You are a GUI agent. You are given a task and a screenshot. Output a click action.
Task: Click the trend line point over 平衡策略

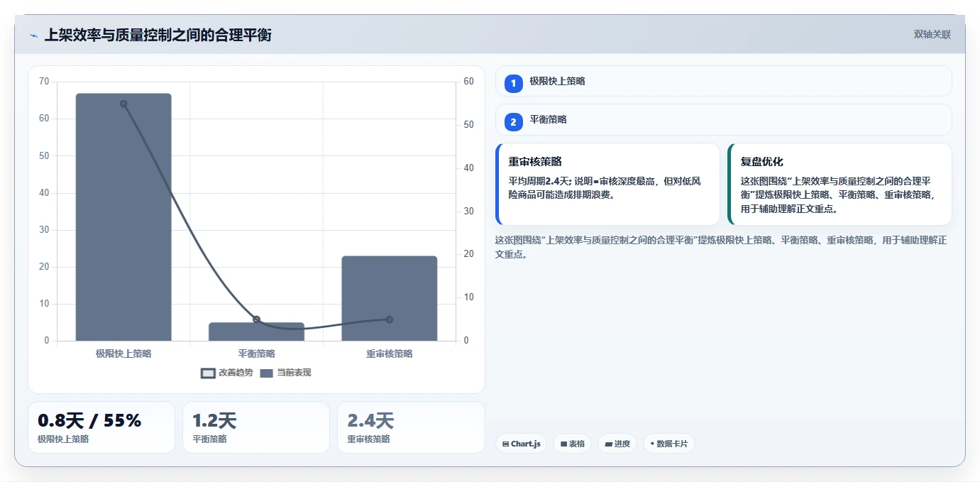tap(256, 319)
